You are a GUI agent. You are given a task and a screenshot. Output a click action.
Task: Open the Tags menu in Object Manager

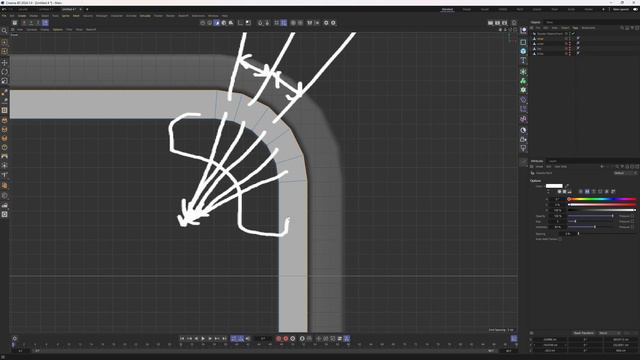tap(575, 28)
